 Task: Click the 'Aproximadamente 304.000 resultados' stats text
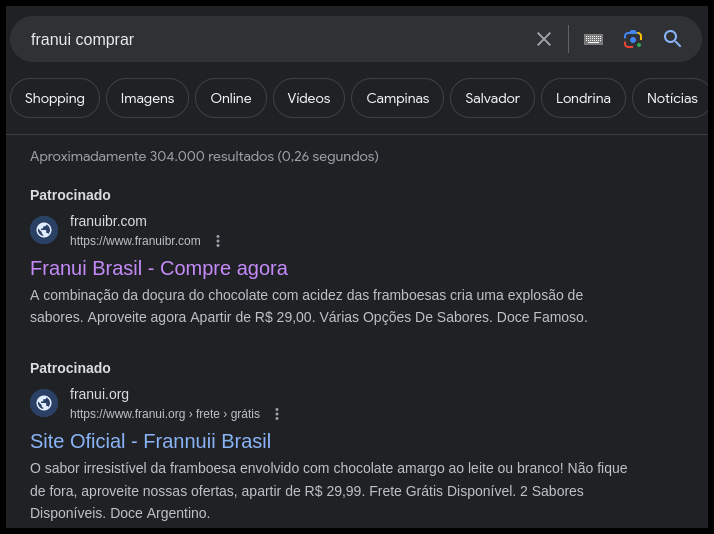pos(204,157)
